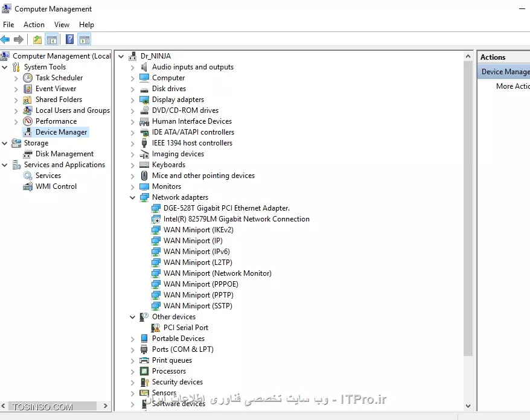This screenshot has height=420, width=530.
Task: Click the Forward arrow toolbar icon
Action: click(x=19, y=40)
